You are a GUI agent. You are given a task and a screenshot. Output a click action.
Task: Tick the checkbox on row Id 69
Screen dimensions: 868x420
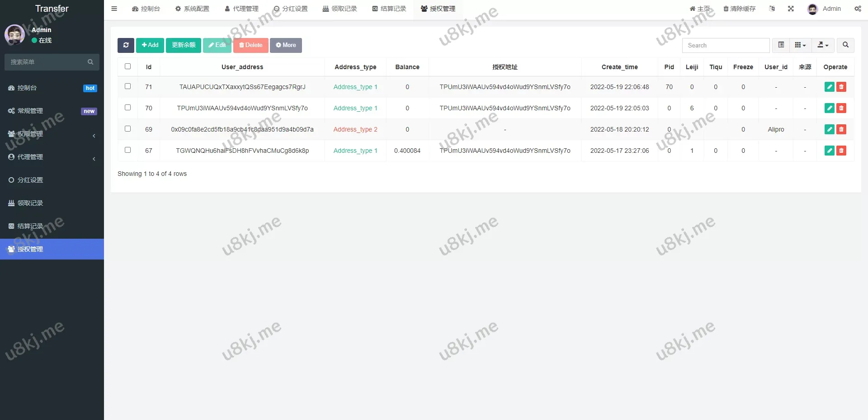[x=128, y=129]
